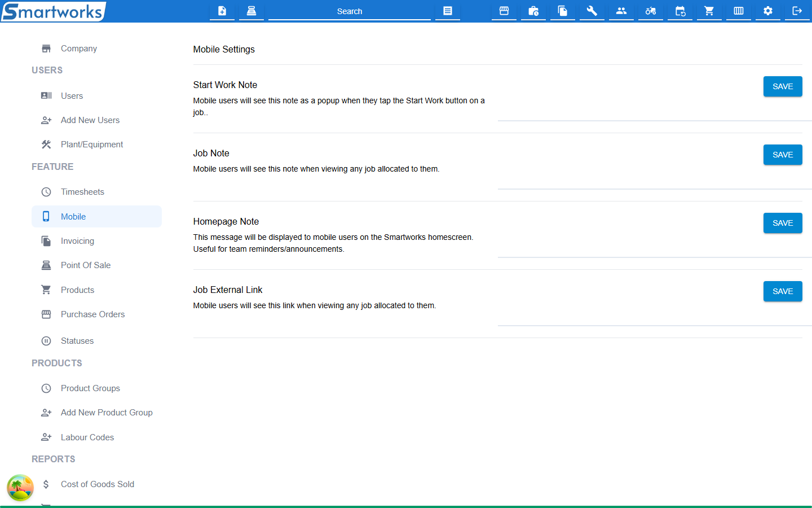Viewport: 812px width, 508px height.
Task: Open the barcode columns icon in top bar
Action: coord(739,11)
